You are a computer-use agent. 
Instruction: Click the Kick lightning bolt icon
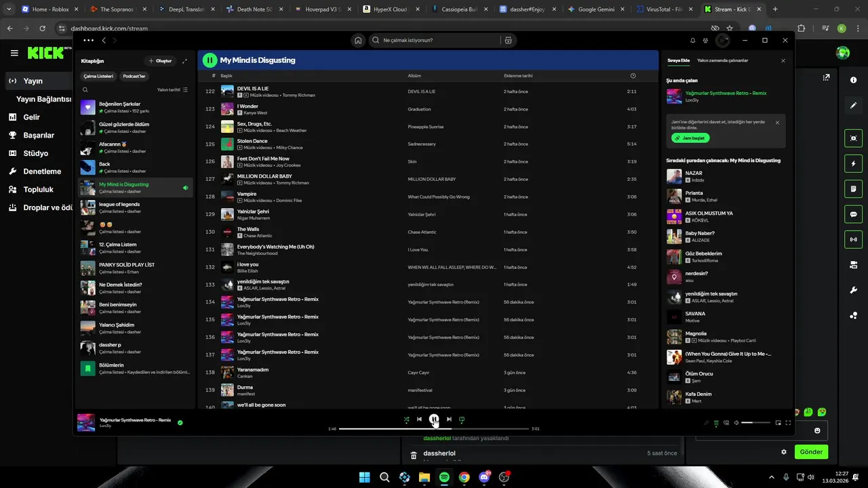click(853, 163)
